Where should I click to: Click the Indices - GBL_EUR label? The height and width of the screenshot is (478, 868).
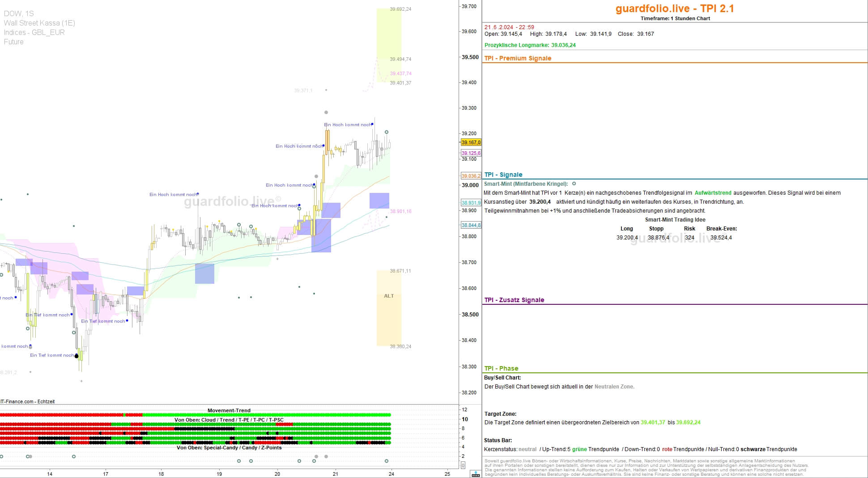[x=34, y=32]
